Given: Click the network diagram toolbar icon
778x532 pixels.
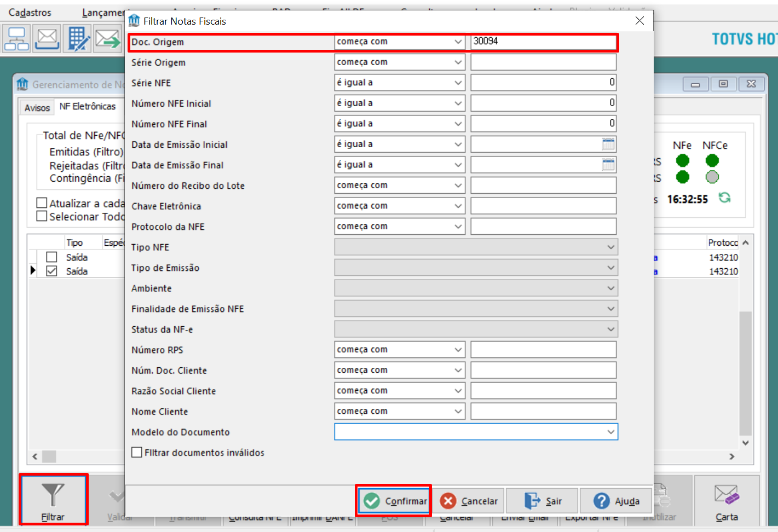Looking at the screenshot, I should (17, 39).
